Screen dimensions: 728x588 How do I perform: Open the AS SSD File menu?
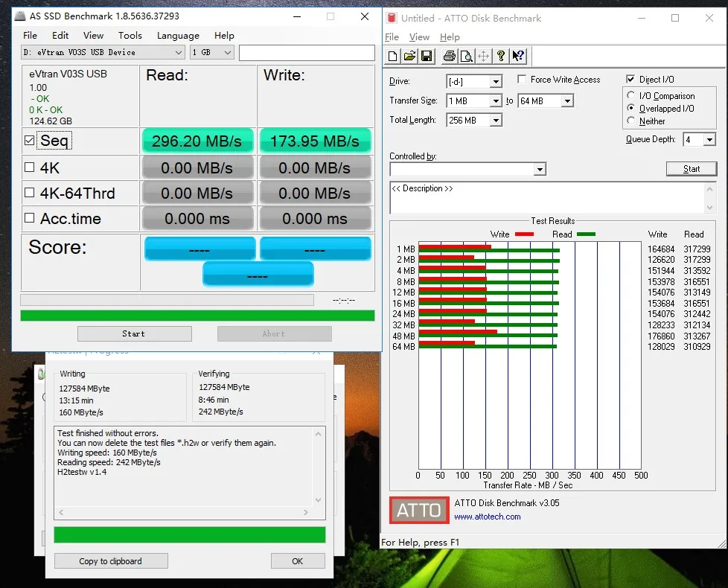pyautogui.click(x=30, y=35)
